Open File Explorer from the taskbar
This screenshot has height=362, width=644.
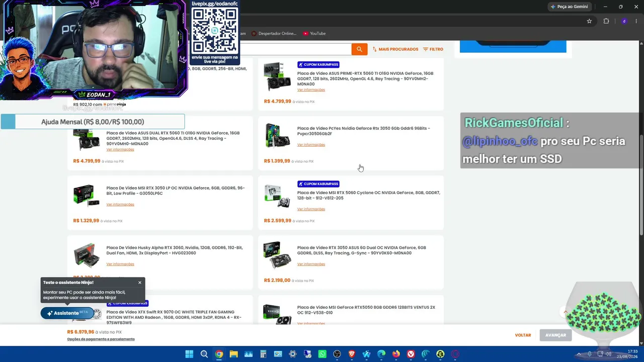tap(233, 354)
